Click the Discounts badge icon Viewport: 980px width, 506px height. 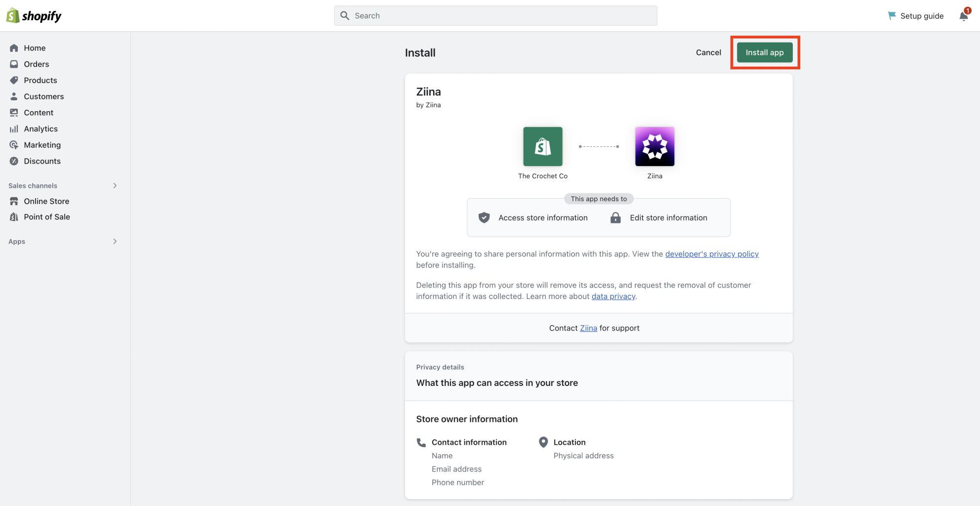[14, 161]
